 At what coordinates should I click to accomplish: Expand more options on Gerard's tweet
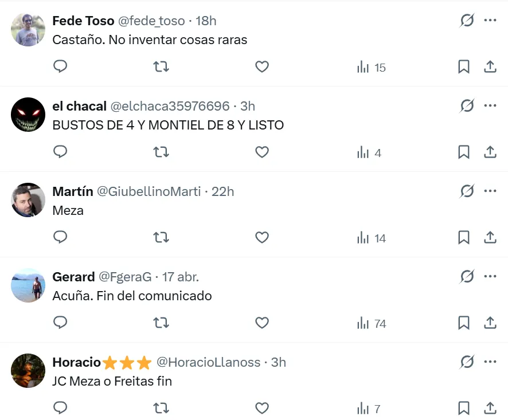pos(490,277)
